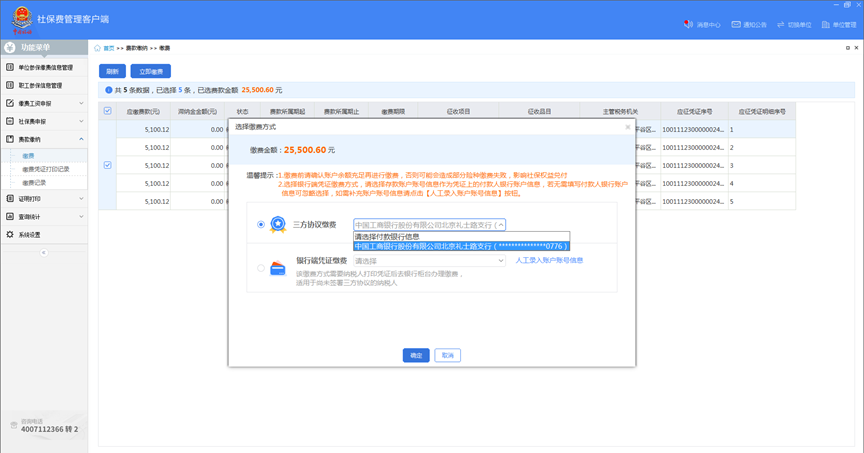Click the bank card icon for 银行端凭证缴费
Viewport: 864px width, 453px height.
[278, 268]
